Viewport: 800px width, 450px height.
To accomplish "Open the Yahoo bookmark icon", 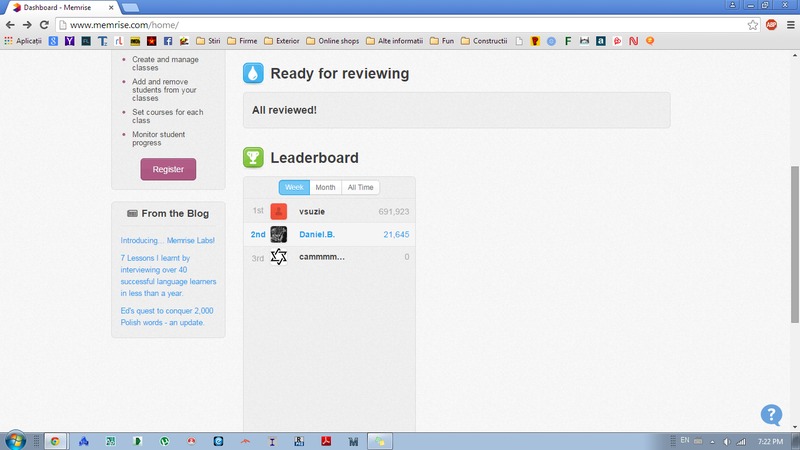I will 69,41.
